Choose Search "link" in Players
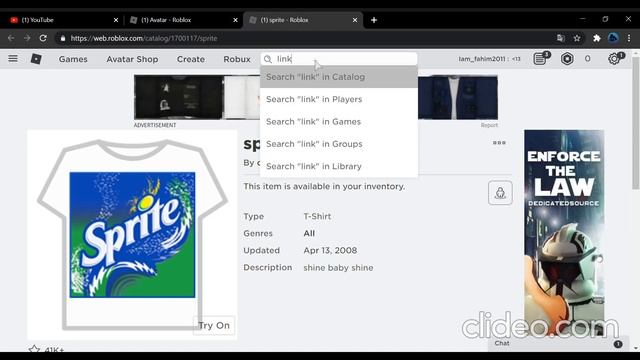This screenshot has width=640, height=360. pos(339,99)
